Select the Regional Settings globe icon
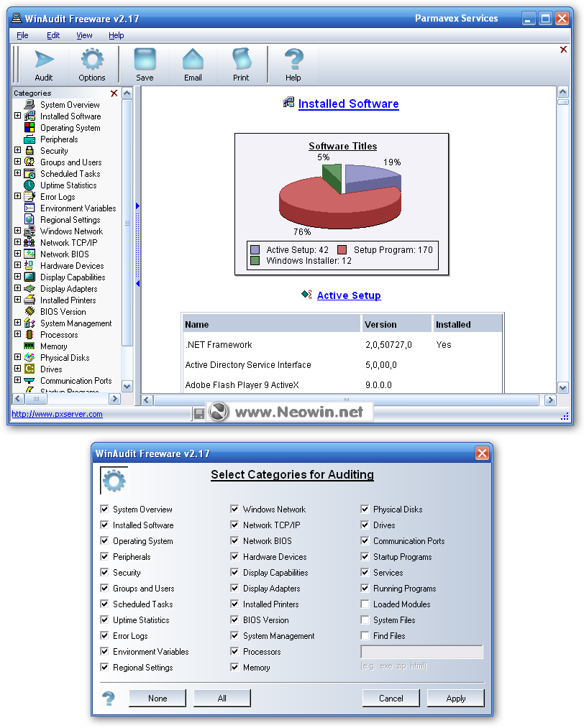This screenshot has height=728, width=584. (x=29, y=219)
